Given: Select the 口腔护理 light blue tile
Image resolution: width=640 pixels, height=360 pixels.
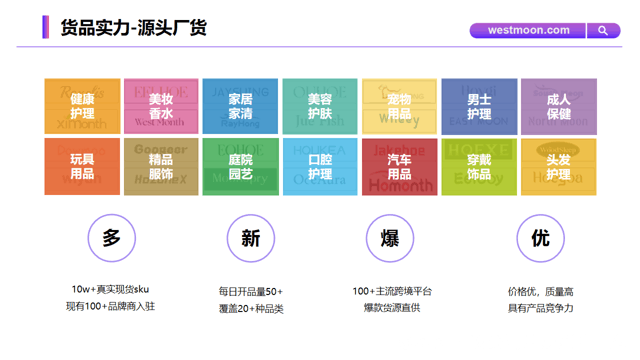Looking at the screenshot, I should click(320, 167).
